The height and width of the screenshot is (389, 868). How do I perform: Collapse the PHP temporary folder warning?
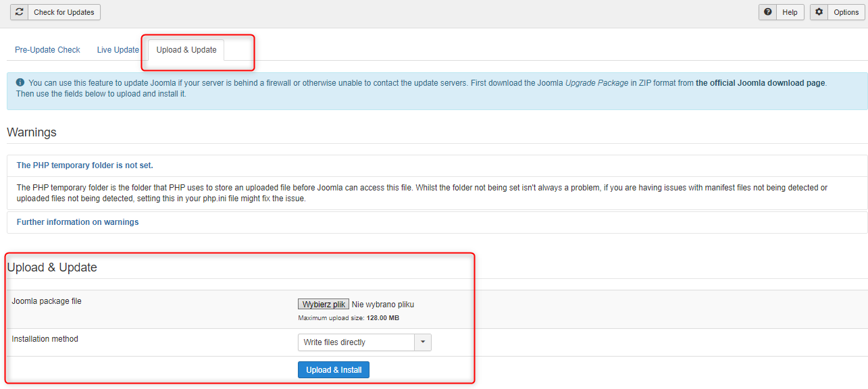pos(85,165)
